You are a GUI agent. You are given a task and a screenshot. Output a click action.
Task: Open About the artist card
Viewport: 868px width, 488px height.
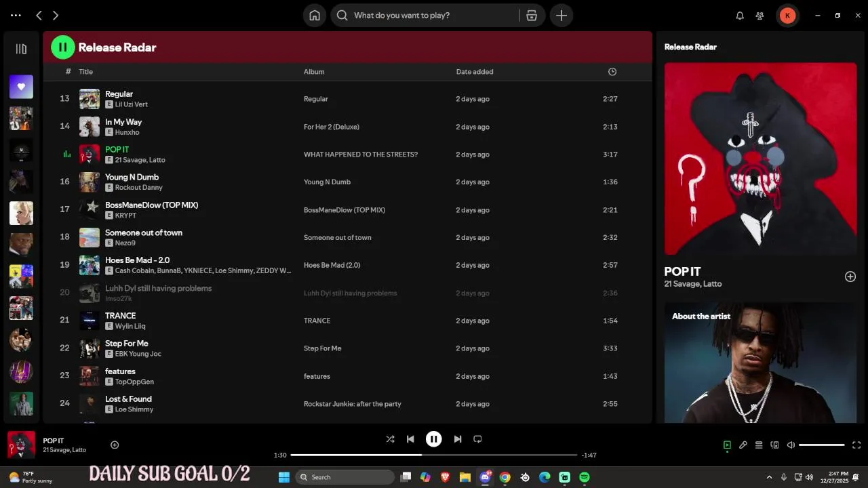(761, 363)
